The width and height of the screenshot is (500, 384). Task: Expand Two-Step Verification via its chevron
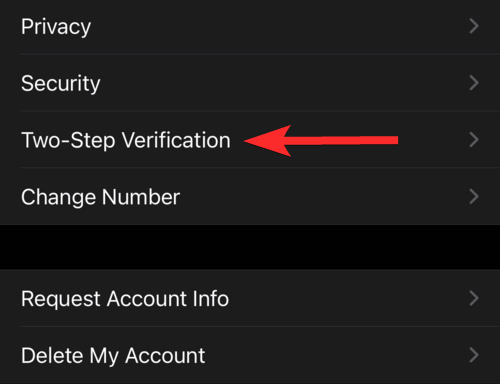[474, 140]
